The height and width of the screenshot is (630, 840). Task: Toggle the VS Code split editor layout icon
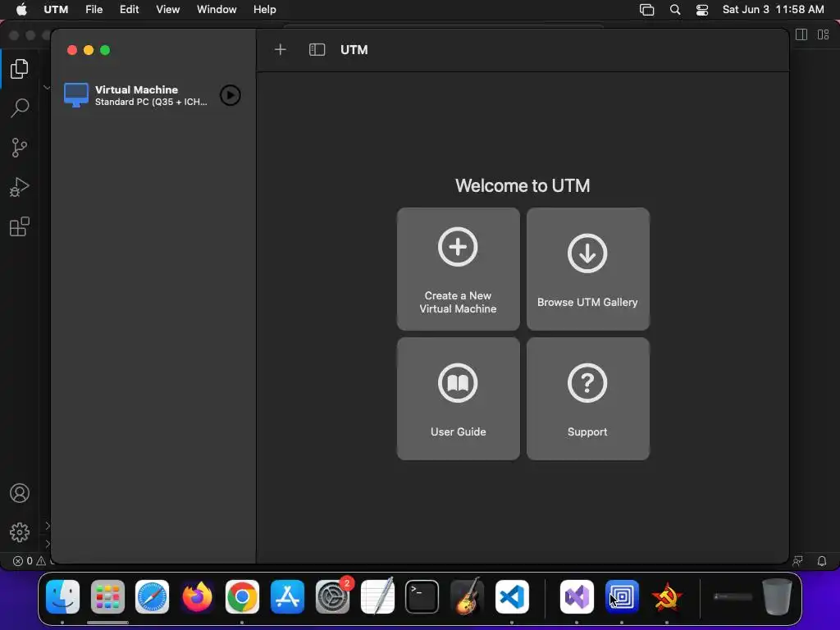801,34
